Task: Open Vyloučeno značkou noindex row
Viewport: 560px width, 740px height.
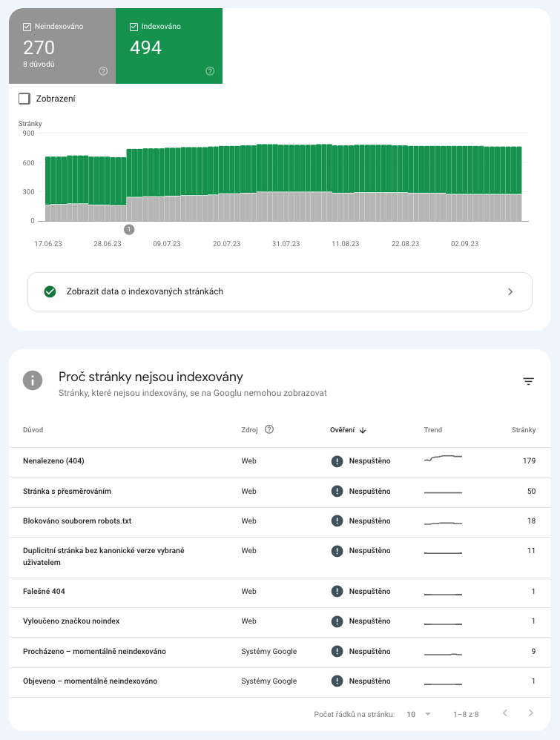Action: click(280, 621)
